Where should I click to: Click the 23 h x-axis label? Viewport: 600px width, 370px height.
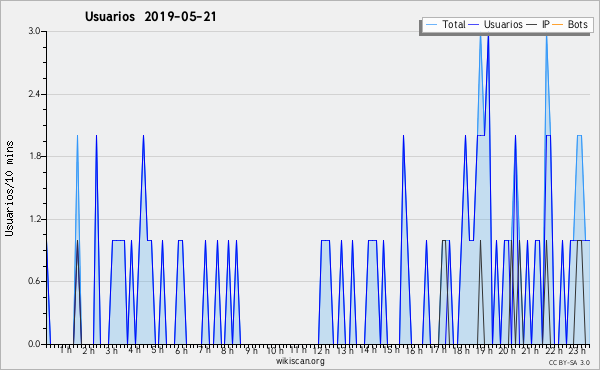click(x=577, y=350)
